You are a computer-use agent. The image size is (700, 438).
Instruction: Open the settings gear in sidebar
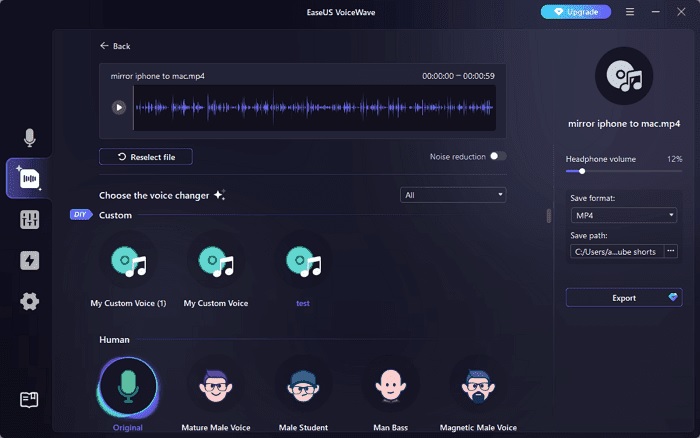(30, 301)
